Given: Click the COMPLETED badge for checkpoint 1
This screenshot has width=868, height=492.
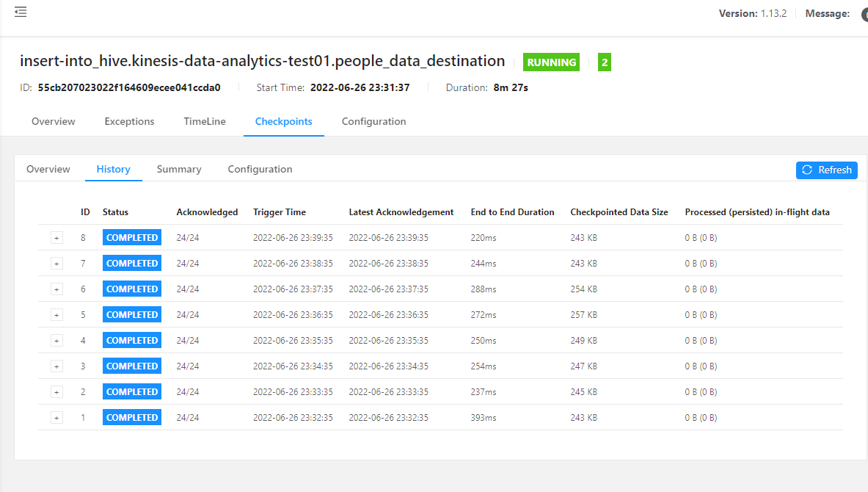Looking at the screenshot, I should pyautogui.click(x=132, y=417).
